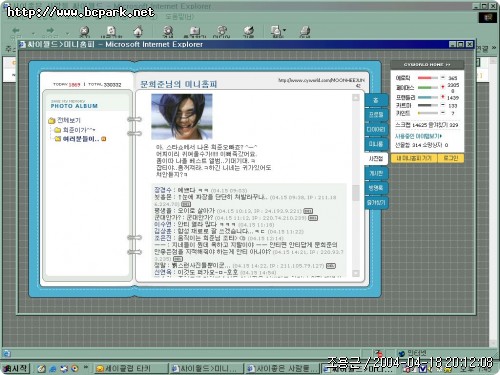Image resolution: width=500 pixels, height=375 pixels.
Task: Click Home icon in background IE toolbar
Action: [x=138, y=31]
